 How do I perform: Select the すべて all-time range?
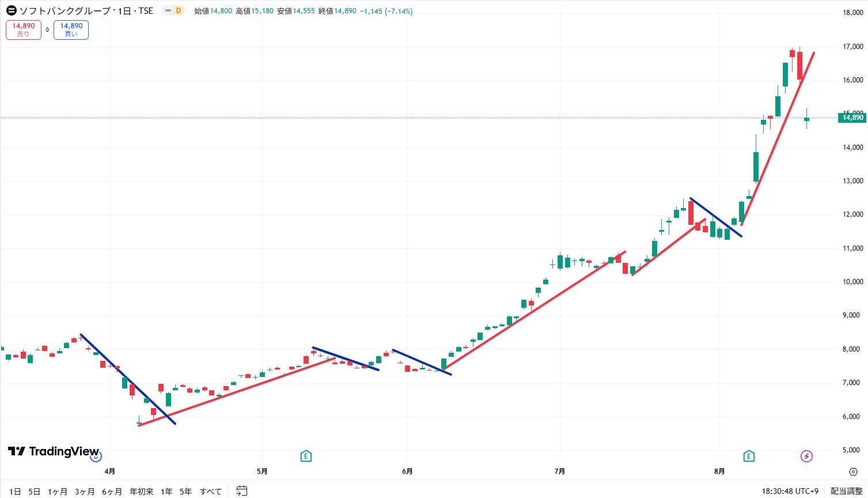point(211,492)
